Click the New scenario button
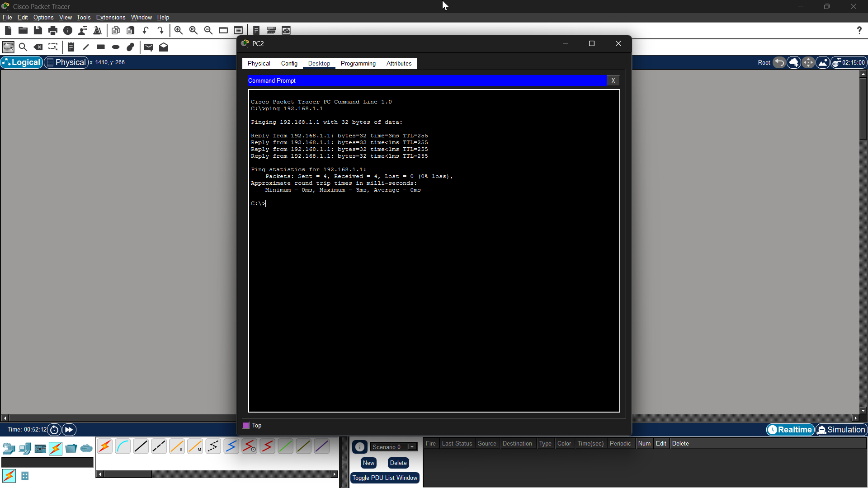 coord(368,463)
